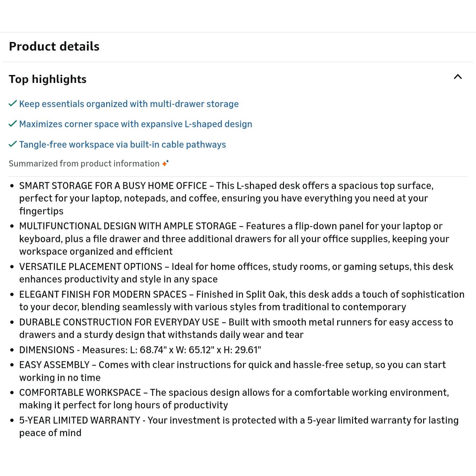The height and width of the screenshot is (476, 476).
Task: Click the ELEGANT FINISH bullet paragraph
Action: point(241,300)
